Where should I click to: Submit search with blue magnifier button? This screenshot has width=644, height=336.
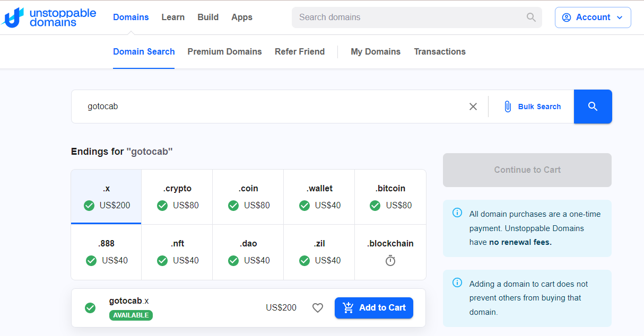coord(593,107)
